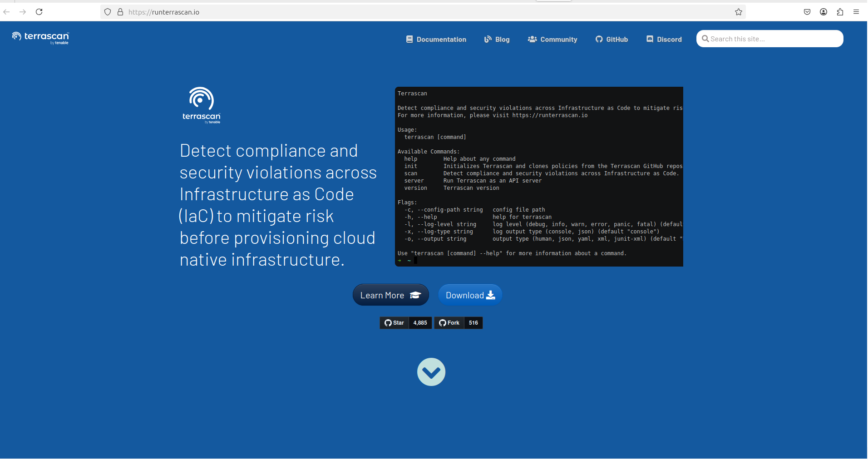Click the site security padlock icon
The height and width of the screenshot is (460, 868).
(x=120, y=12)
